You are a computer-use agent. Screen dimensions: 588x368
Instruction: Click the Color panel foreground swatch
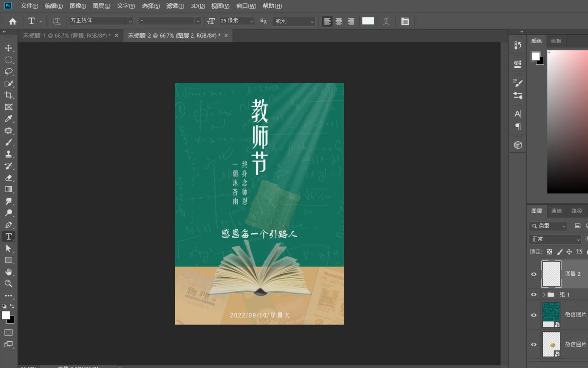535,56
